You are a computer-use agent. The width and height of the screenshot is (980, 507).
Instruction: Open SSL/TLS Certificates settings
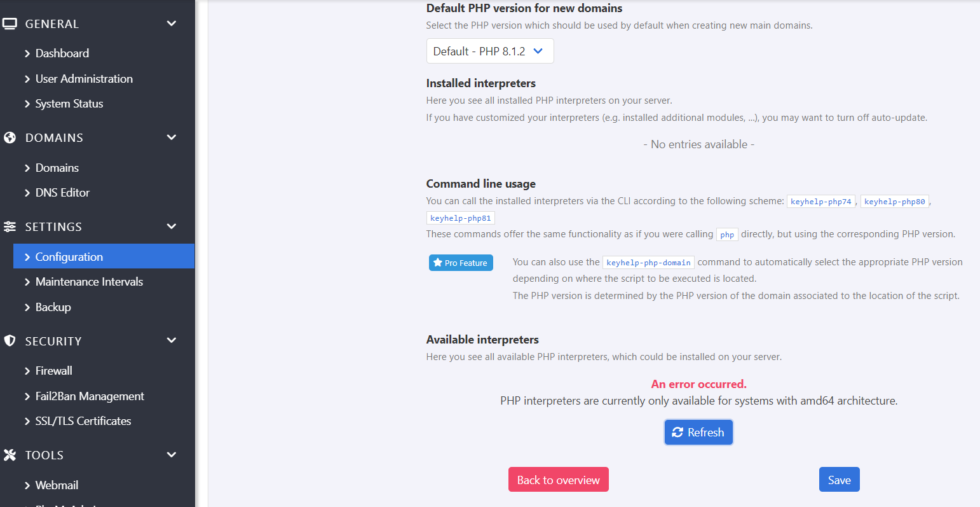click(83, 421)
